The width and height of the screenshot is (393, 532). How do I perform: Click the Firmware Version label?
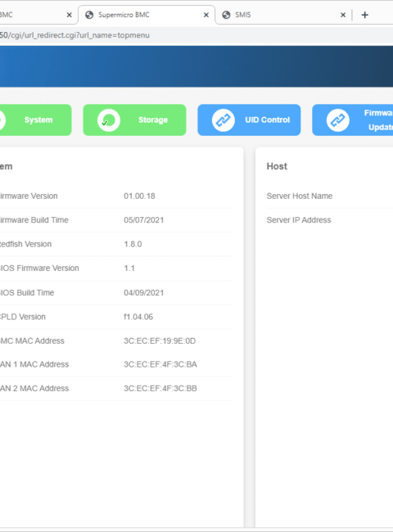pos(29,196)
